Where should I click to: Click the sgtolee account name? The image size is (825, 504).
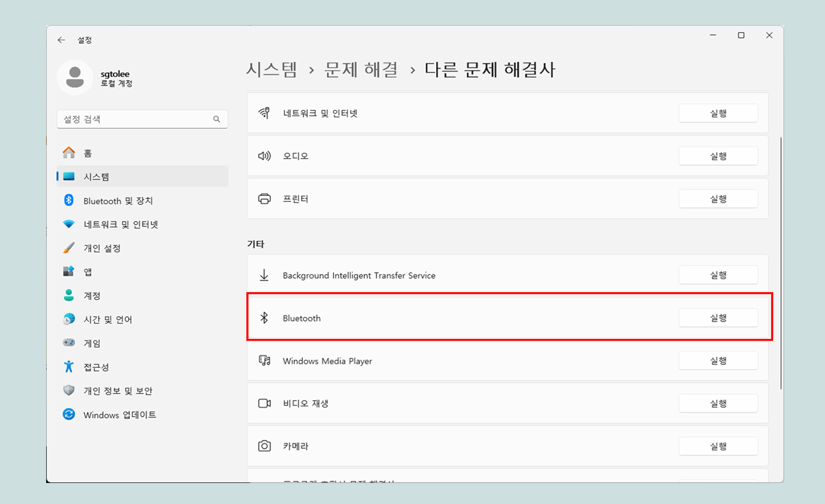(x=115, y=74)
